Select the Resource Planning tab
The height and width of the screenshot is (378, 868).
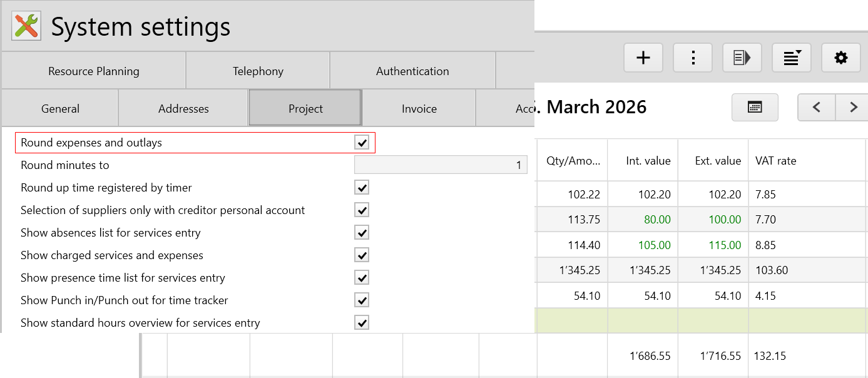tap(94, 71)
